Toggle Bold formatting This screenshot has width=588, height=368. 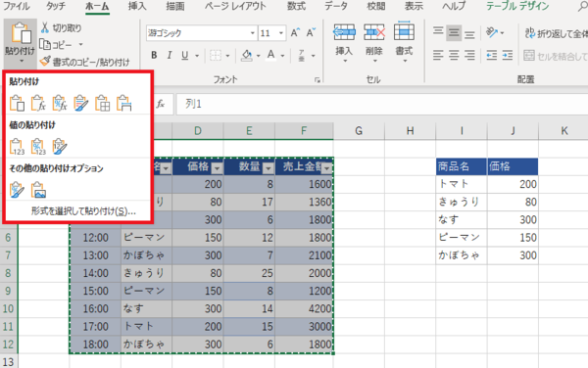pyautogui.click(x=154, y=56)
